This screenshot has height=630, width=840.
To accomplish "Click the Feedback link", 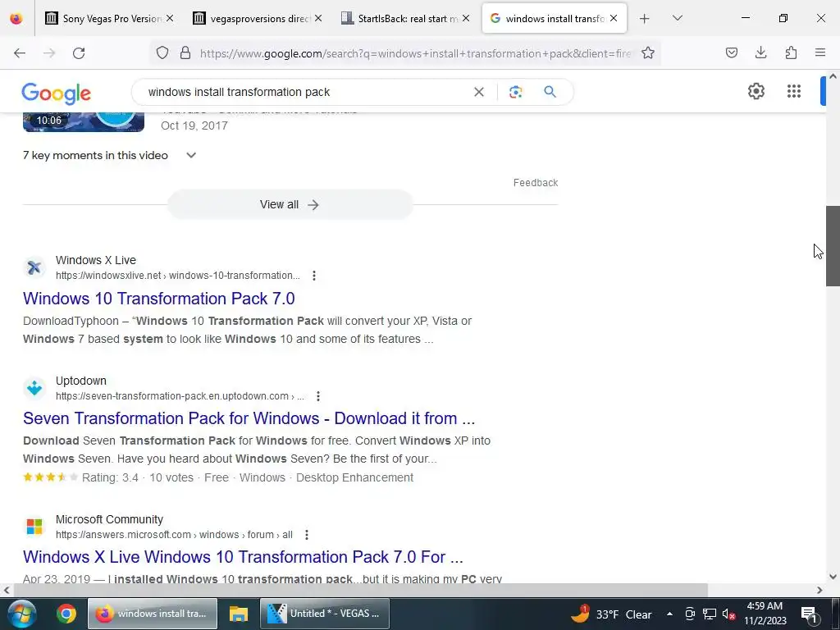I will 536,183.
